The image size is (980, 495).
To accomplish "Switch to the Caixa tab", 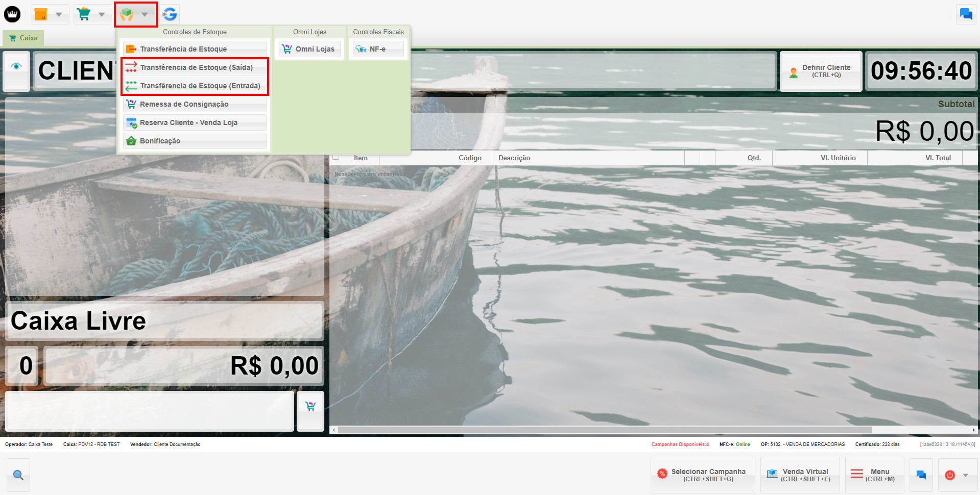I will [x=23, y=38].
